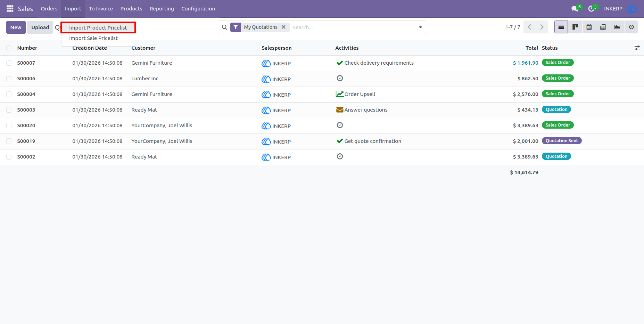
Task: Tick the checkbox for order S00020
Action: [x=9, y=125]
